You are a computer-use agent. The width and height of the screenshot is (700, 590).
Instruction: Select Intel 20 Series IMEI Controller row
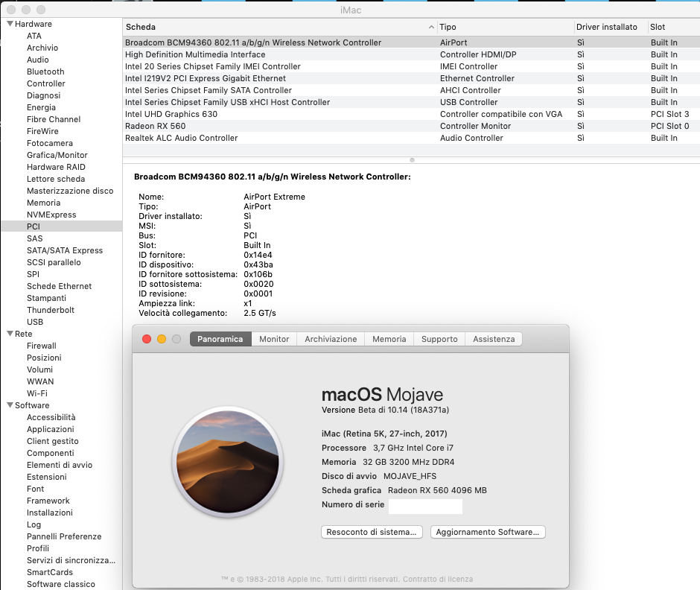click(411, 66)
